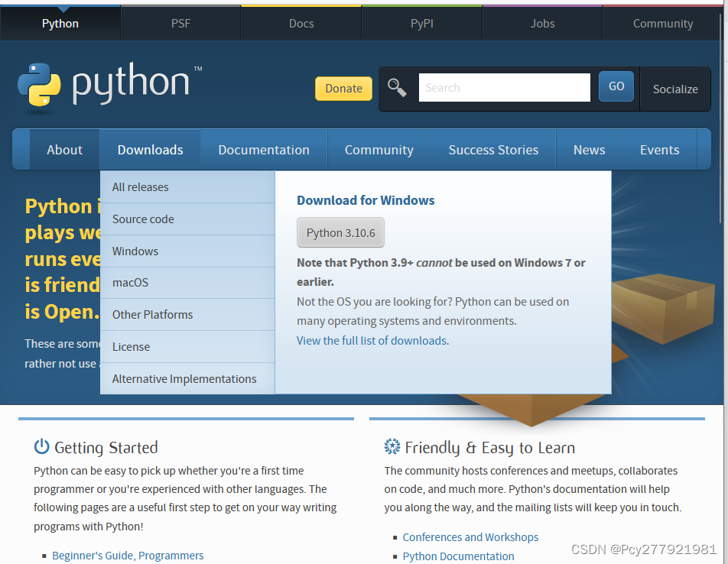Click the yellow Donate button

[343, 89]
